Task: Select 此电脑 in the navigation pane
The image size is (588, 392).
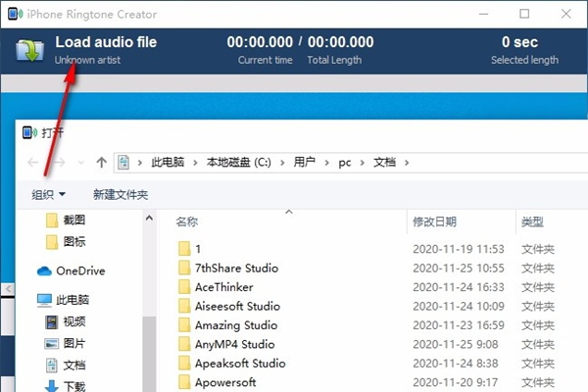Action: coord(63,300)
